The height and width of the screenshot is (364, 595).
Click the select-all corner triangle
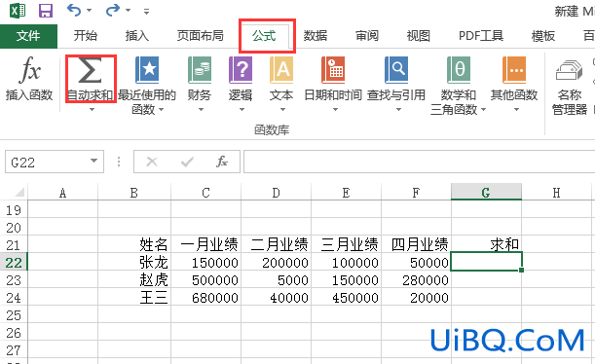pos(19,193)
